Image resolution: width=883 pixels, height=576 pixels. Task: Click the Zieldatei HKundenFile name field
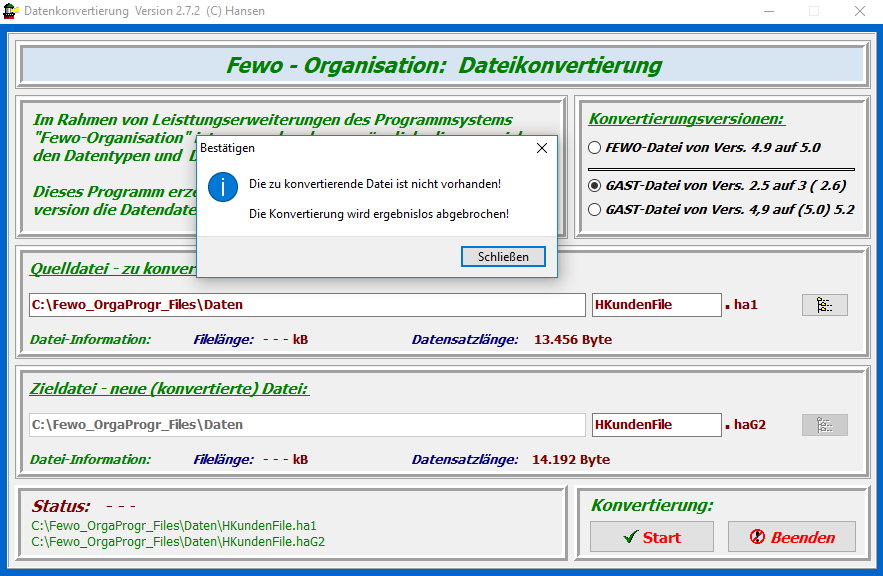point(656,425)
